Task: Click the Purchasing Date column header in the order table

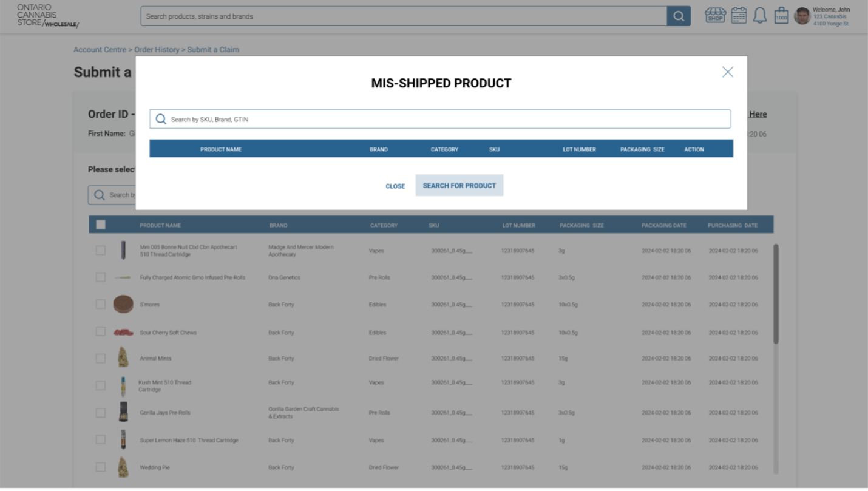Action: point(733,225)
